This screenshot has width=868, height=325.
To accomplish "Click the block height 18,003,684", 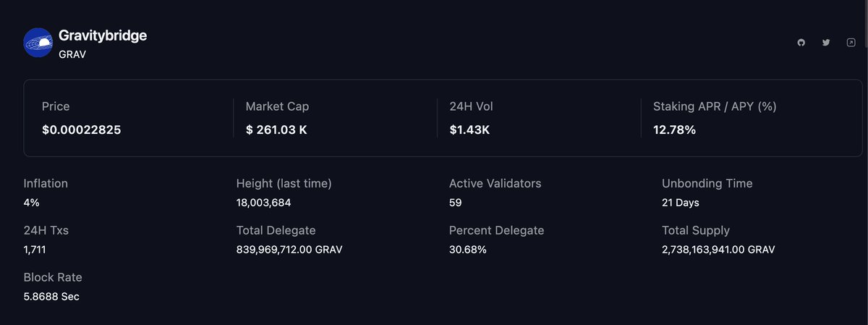I will [264, 203].
